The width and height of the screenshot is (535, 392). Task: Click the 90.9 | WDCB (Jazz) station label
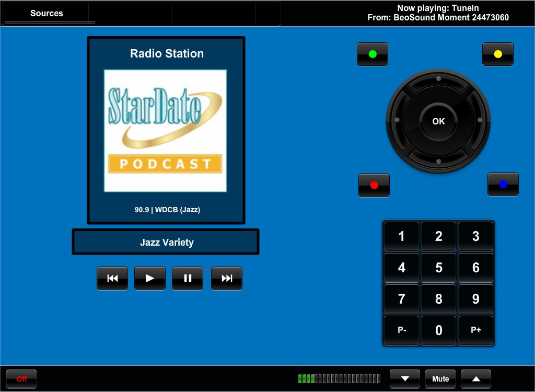(x=167, y=210)
